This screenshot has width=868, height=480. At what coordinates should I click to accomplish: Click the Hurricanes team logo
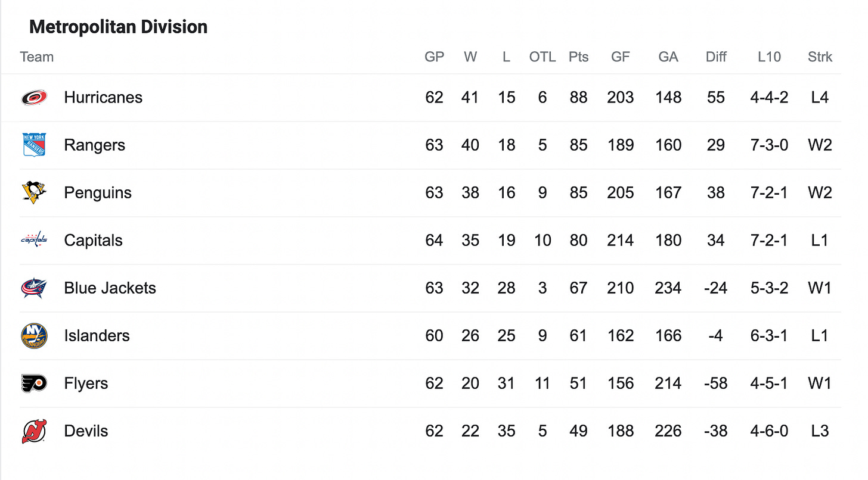tap(34, 98)
